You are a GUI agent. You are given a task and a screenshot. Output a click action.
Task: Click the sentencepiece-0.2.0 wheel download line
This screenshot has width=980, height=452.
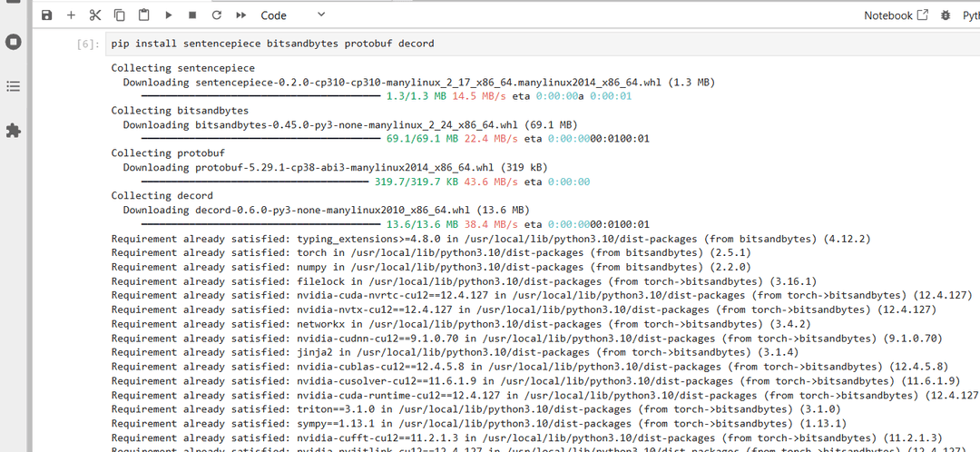tap(418, 83)
